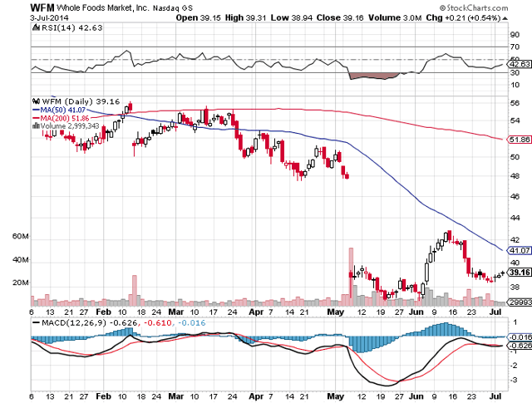The image size is (532, 403).
Task: Click the tall May volume spike bar
Action: point(351,277)
